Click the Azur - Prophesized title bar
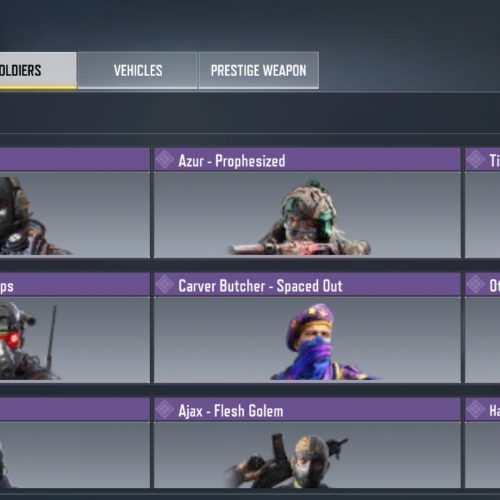This screenshot has width=500, height=500. [x=307, y=159]
